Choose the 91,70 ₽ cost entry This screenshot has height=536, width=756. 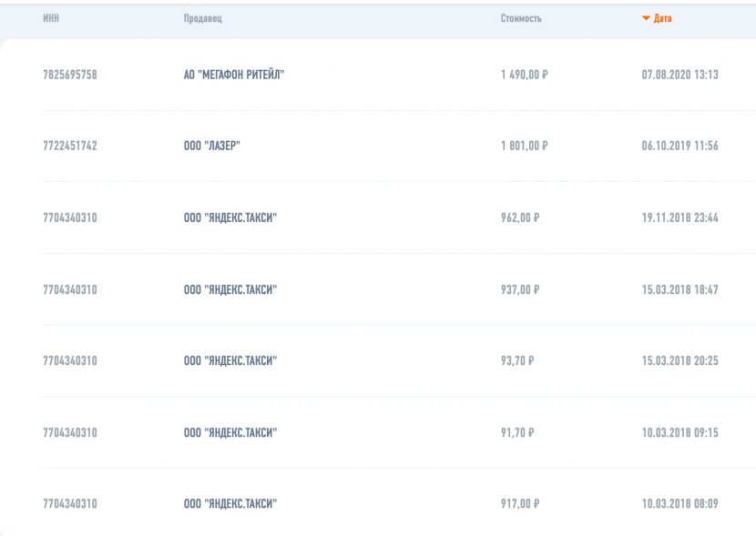click(x=517, y=432)
